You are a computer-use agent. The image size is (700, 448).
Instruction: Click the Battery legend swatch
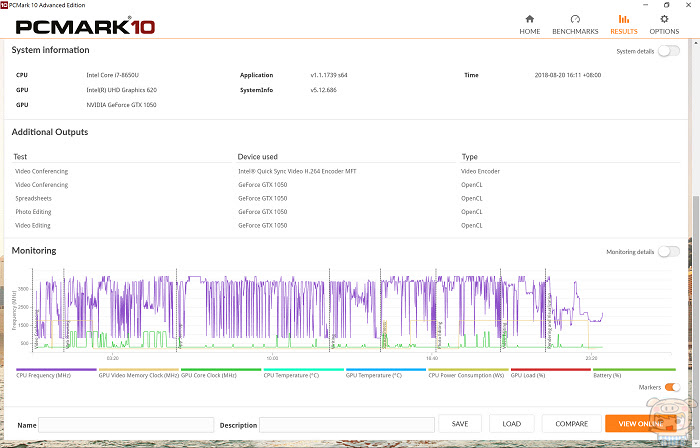pyautogui.click(x=634, y=369)
